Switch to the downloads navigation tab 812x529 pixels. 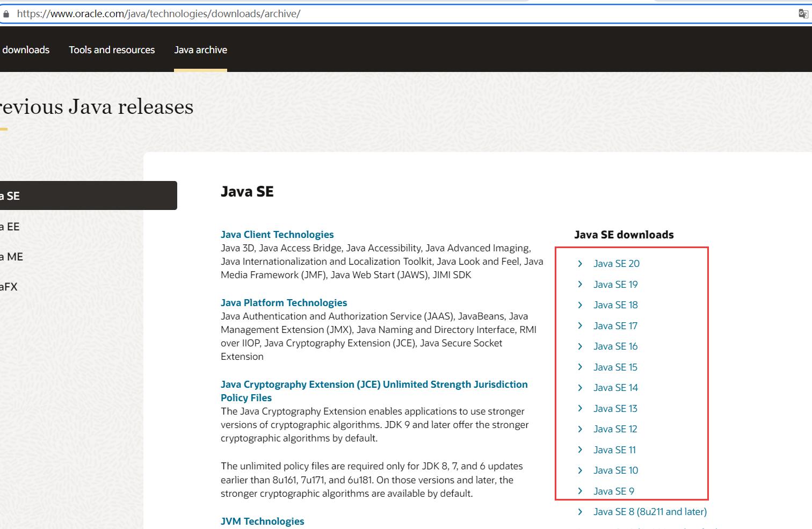(25, 50)
